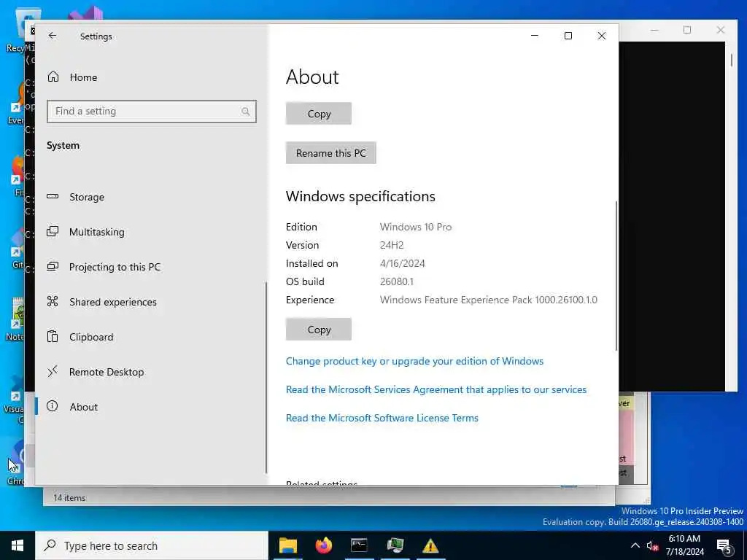Open Projecting to this PC settings

tap(104, 267)
